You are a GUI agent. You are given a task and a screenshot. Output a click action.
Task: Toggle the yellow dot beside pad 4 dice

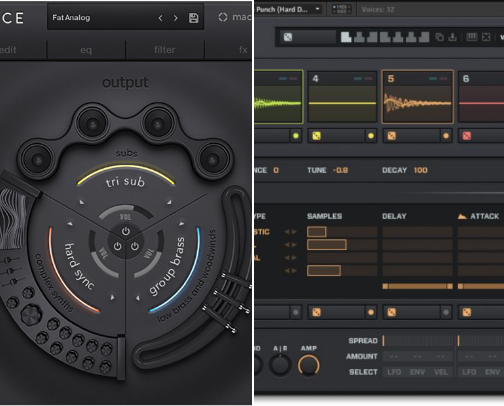point(371,136)
